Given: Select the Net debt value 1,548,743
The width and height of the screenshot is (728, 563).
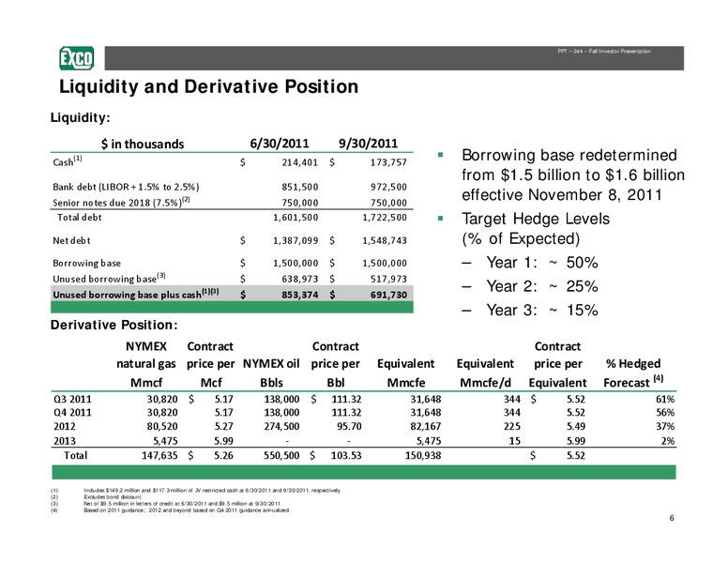Looking at the screenshot, I should [x=385, y=240].
